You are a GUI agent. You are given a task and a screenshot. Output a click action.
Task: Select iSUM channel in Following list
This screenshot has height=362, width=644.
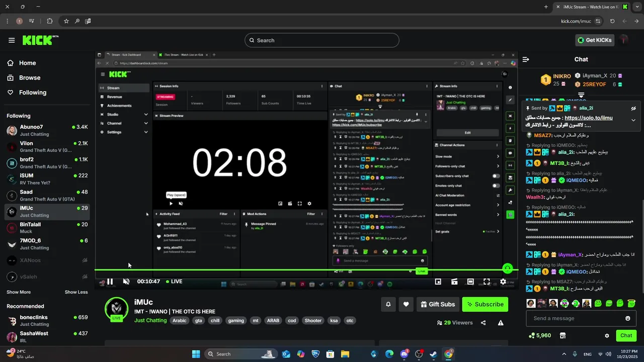point(47,179)
